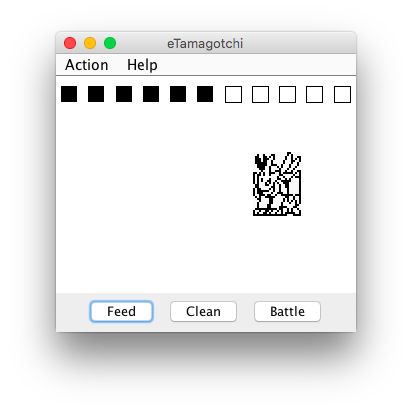Click the Feed button

[x=121, y=311]
